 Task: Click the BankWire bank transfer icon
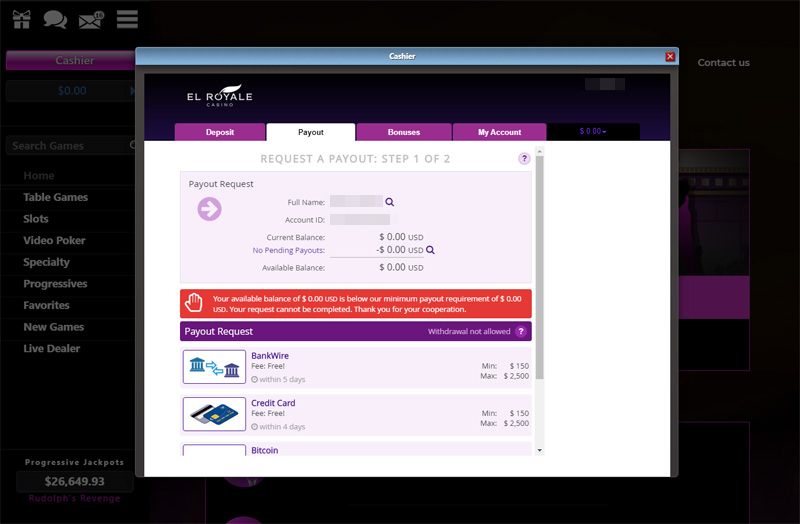(214, 367)
